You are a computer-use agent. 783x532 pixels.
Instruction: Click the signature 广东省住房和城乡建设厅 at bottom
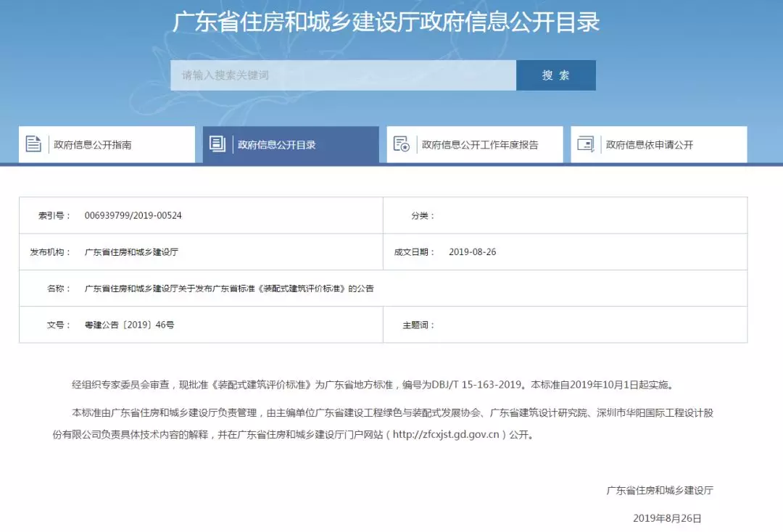[660, 491]
